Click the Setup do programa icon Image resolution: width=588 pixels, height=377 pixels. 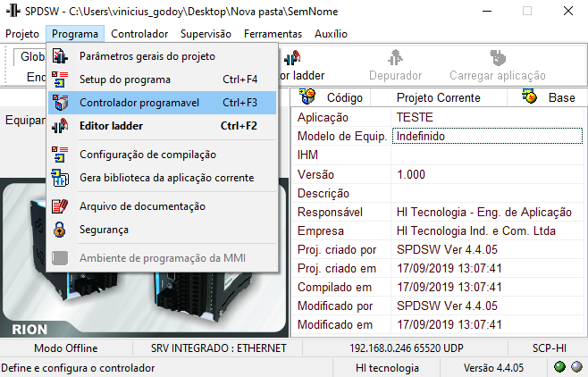[60, 80]
